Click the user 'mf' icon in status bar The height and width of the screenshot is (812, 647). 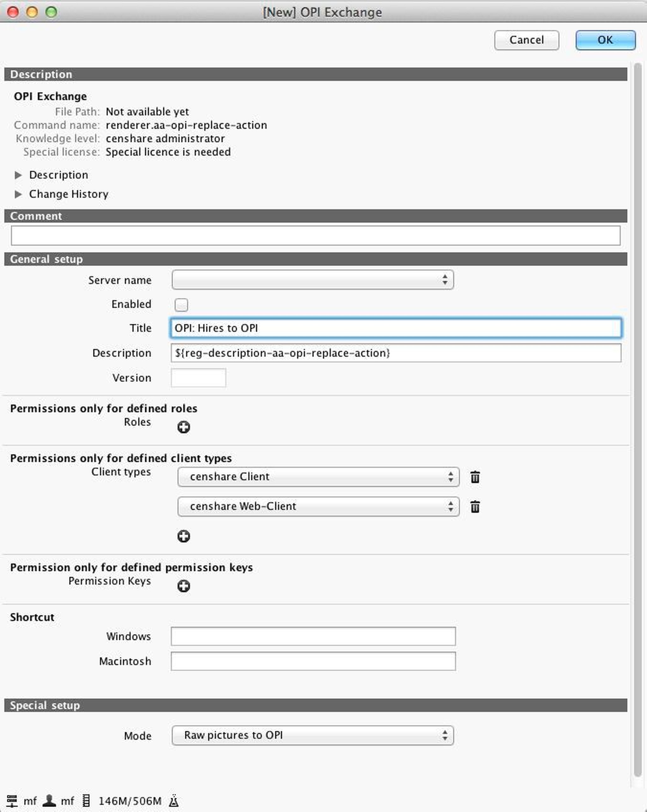coord(49,800)
